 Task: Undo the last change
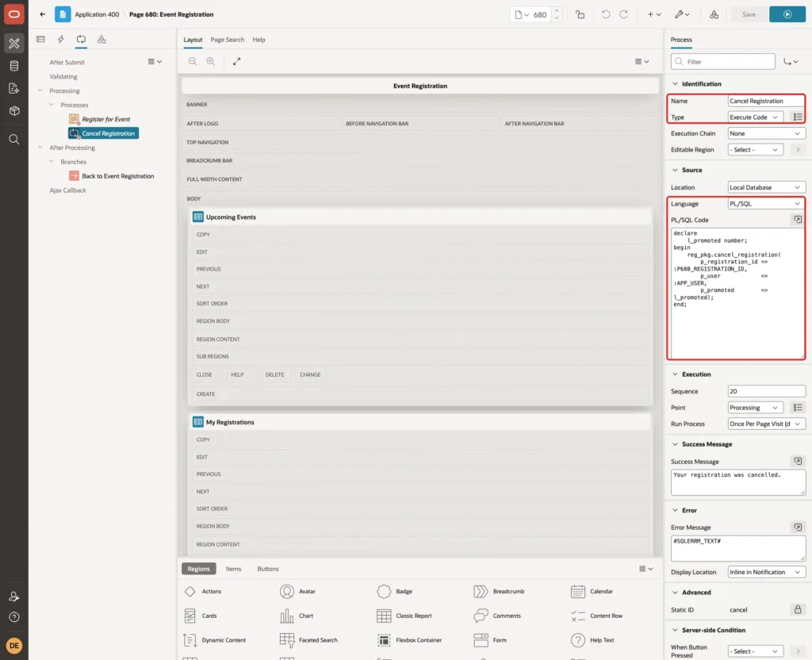tap(605, 14)
